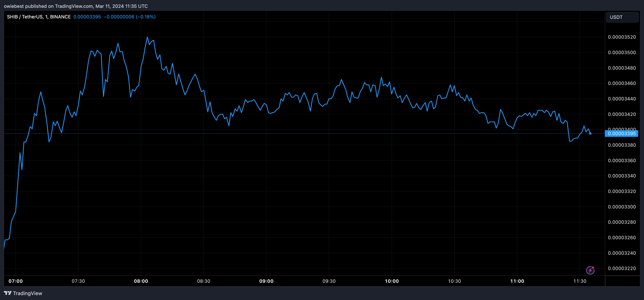Click the 0.00003220 price axis label
Screen dimensions: 644x300
pyautogui.click(x=622, y=268)
